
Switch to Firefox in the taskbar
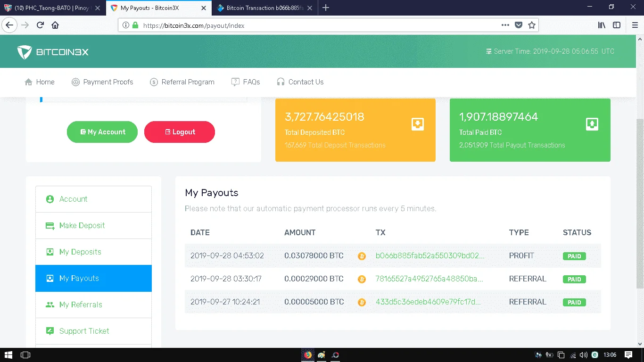coord(308,355)
